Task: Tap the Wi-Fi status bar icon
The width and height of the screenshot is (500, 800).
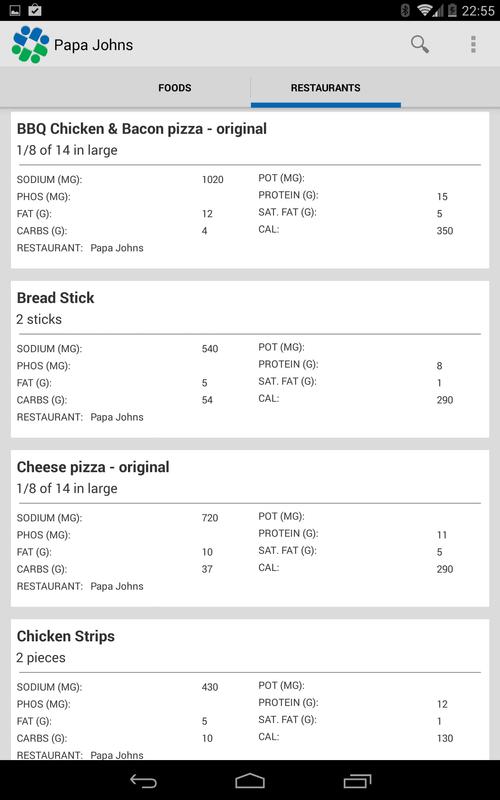Action: tap(425, 10)
